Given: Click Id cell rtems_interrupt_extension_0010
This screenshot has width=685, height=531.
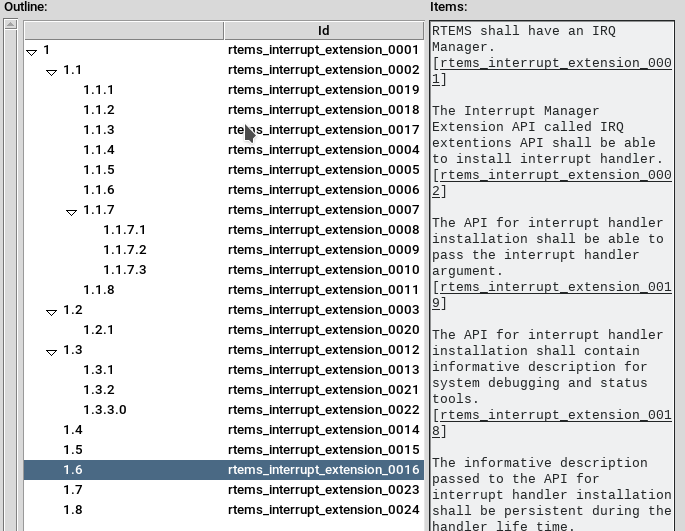Looking at the screenshot, I should tap(324, 270).
